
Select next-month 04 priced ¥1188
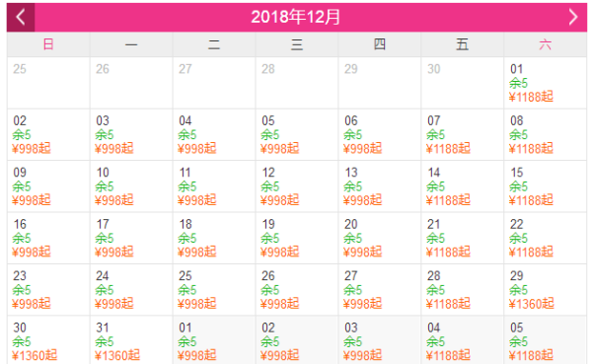coord(463,340)
